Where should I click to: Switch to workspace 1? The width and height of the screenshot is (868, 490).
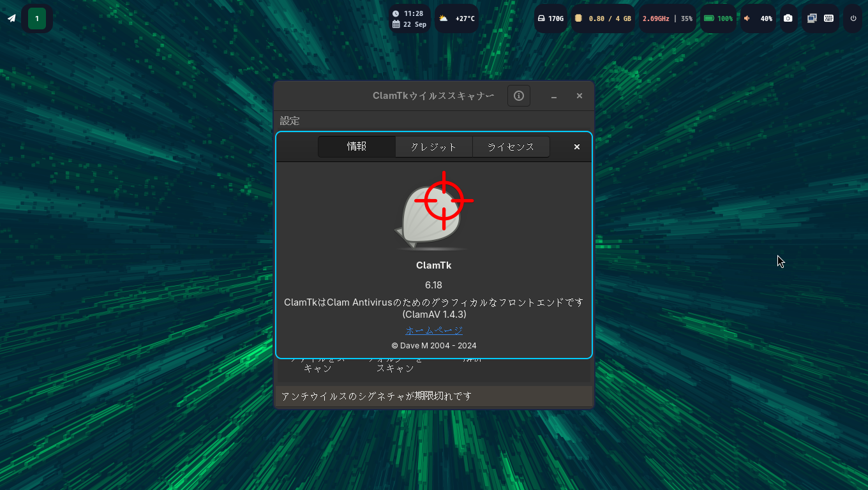click(x=37, y=19)
